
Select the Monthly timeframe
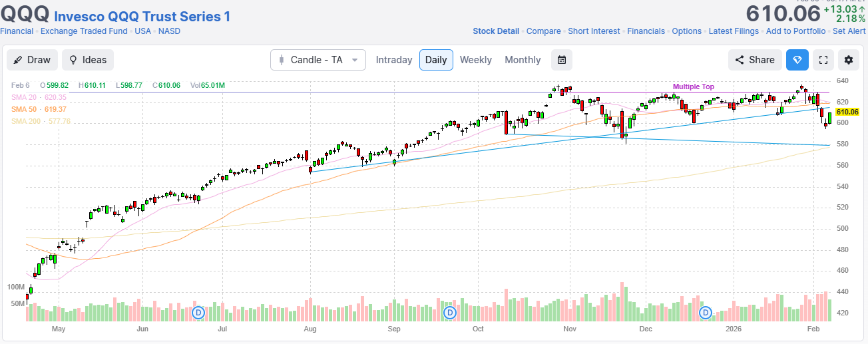coord(523,60)
